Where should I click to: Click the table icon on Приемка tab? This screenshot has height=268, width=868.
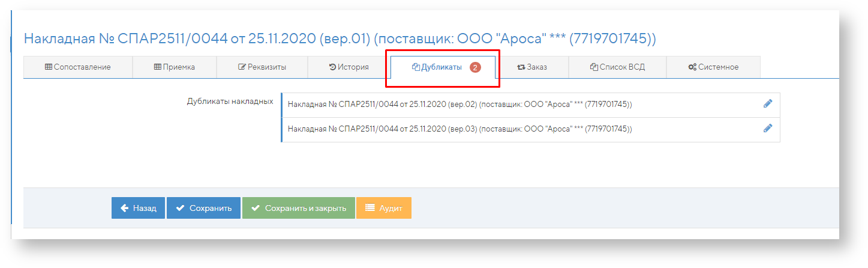coord(158,67)
